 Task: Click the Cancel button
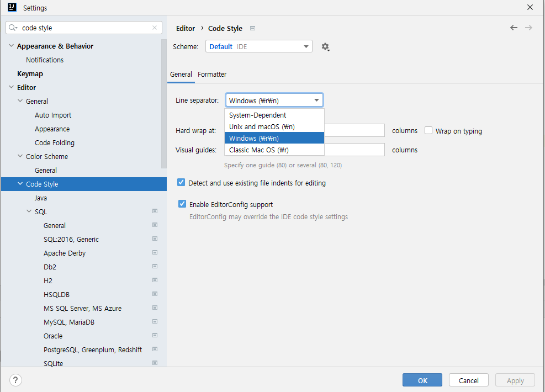[469, 380]
